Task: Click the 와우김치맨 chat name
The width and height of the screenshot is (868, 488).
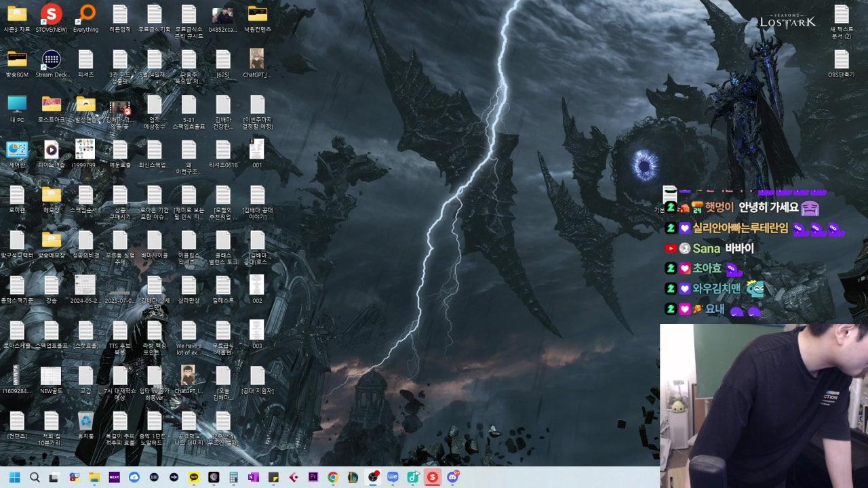Action: [717, 289]
